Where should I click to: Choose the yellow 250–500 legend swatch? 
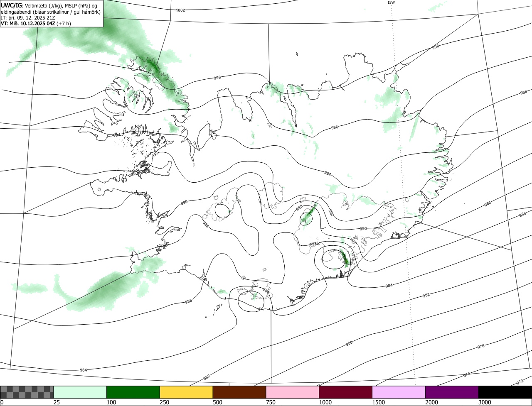pyautogui.click(x=186, y=392)
